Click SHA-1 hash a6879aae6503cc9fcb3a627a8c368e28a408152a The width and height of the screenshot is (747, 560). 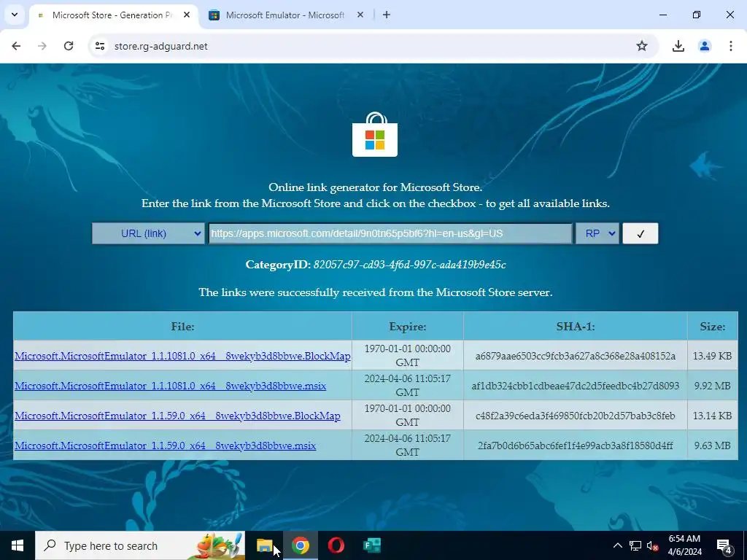click(x=575, y=356)
